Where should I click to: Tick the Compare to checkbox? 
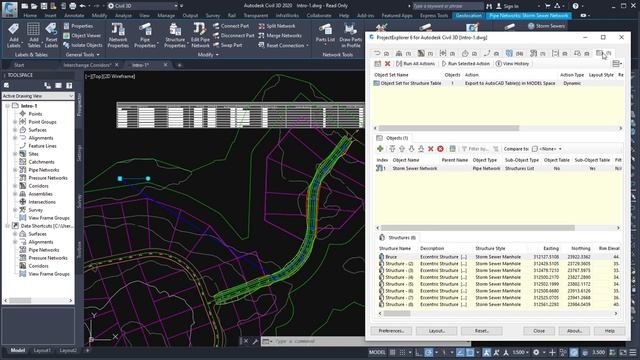pyautogui.click(x=535, y=149)
